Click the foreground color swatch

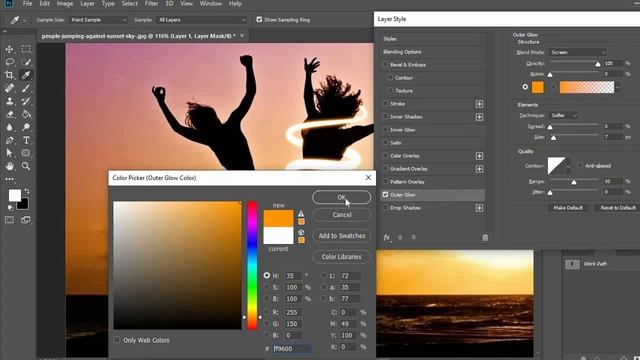coord(15,196)
